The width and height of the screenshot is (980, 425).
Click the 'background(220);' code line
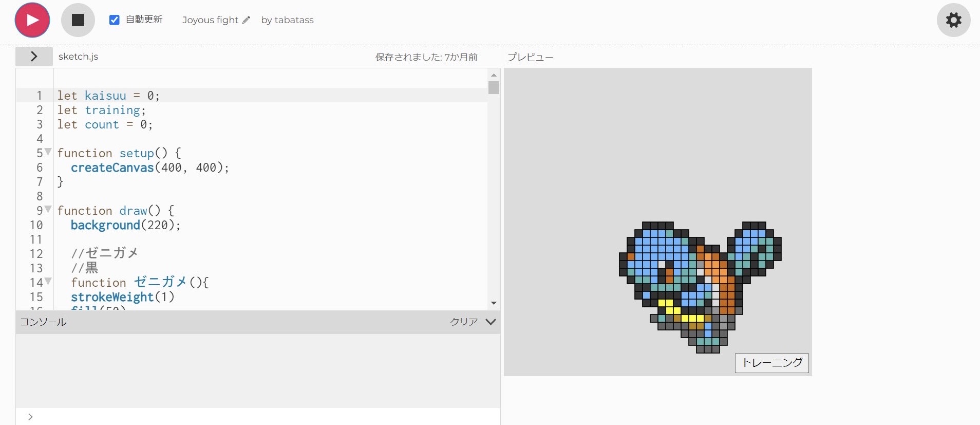tap(125, 225)
